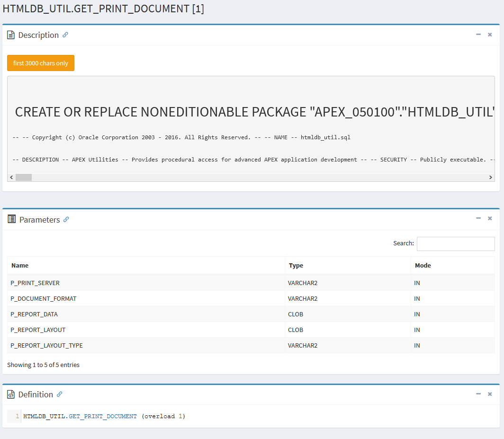504x439 pixels.
Task: Click the CLOB type for P_REPORT_LAYOUT
Action: click(295, 330)
